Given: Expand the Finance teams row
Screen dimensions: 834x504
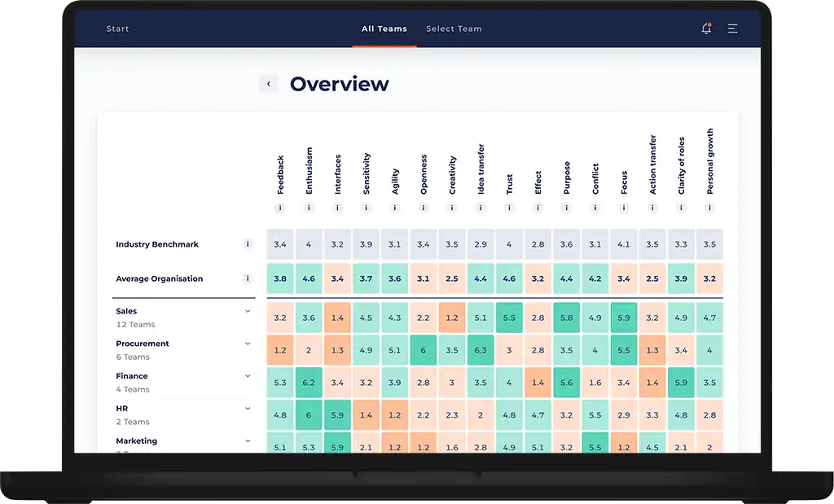Looking at the screenshot, I should pos(248,376).
